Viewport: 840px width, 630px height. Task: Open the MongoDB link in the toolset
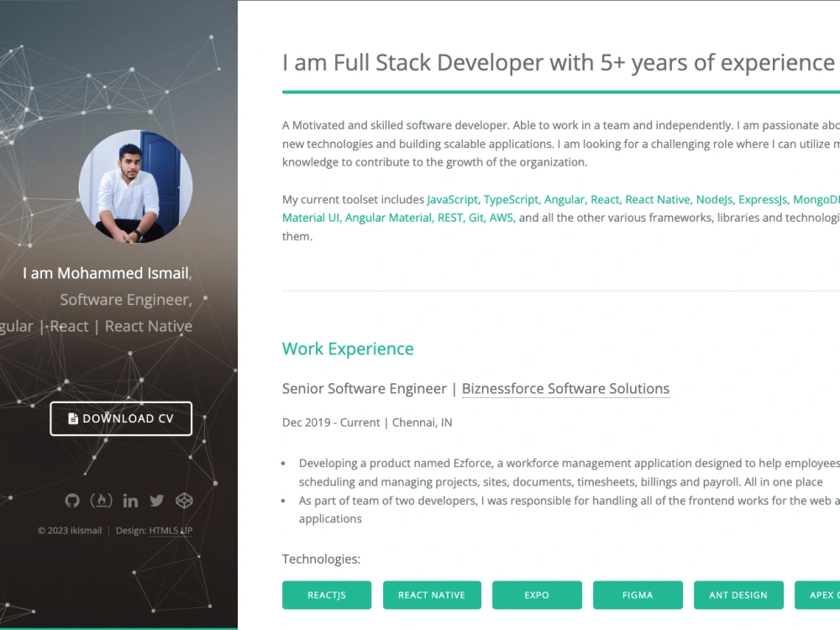[821, 199]
